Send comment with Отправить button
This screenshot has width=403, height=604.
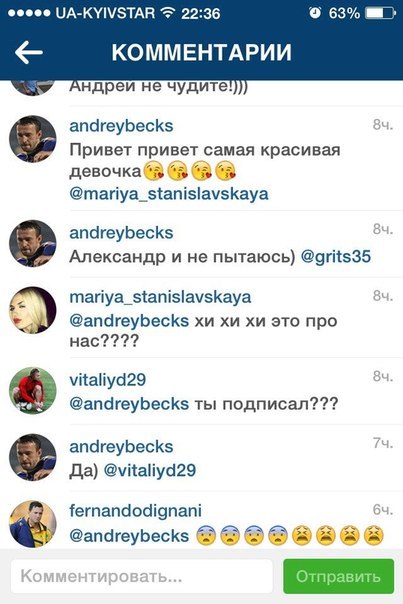[x=339, y=576]
